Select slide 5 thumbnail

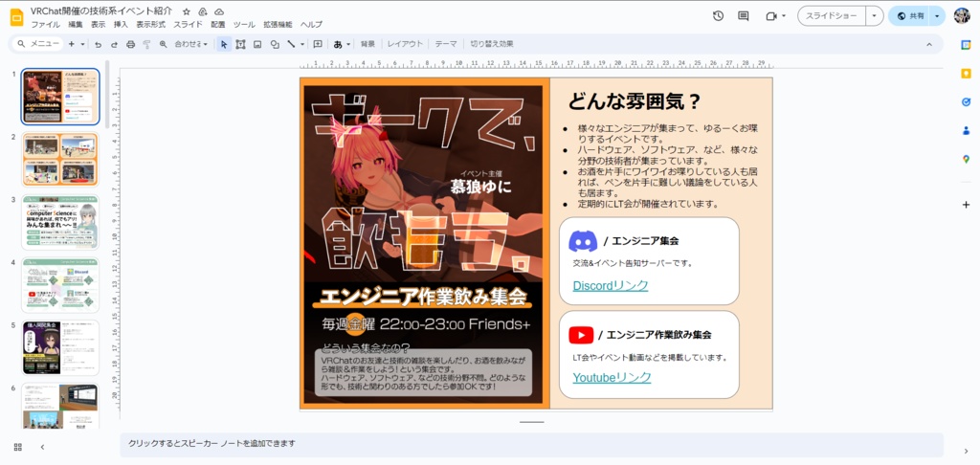60,347
